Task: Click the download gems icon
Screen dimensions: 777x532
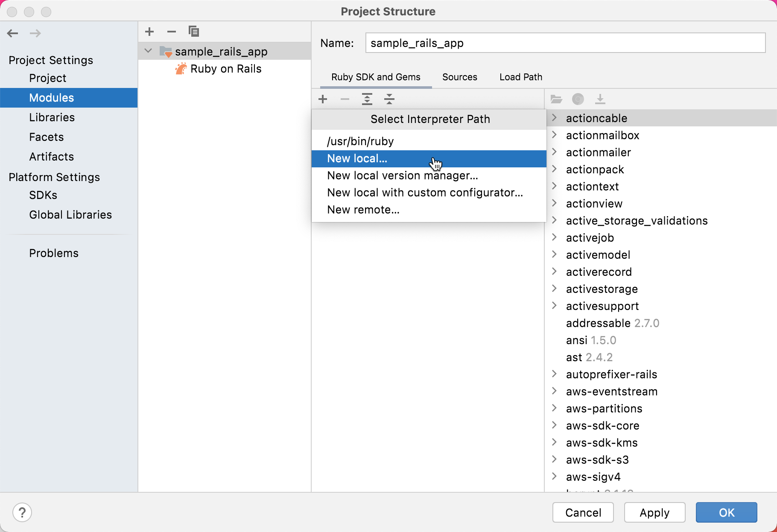Action: tap(600, 99)
